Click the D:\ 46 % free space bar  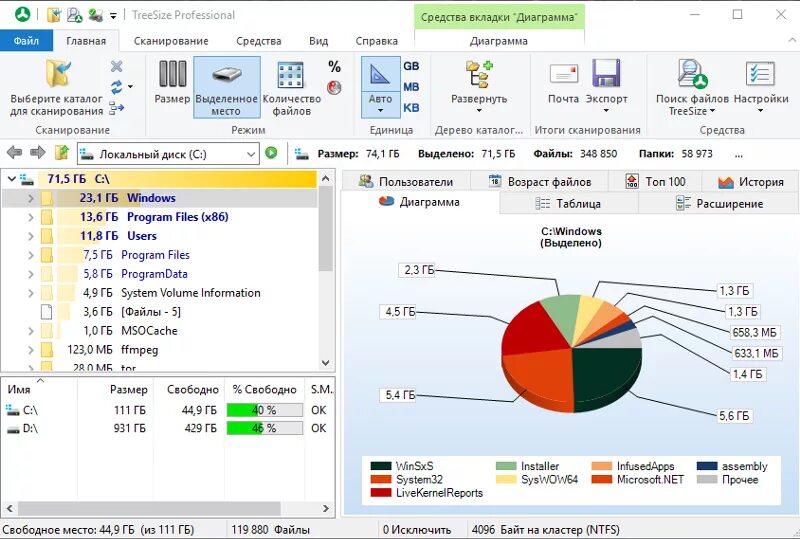tap(264, 428)
